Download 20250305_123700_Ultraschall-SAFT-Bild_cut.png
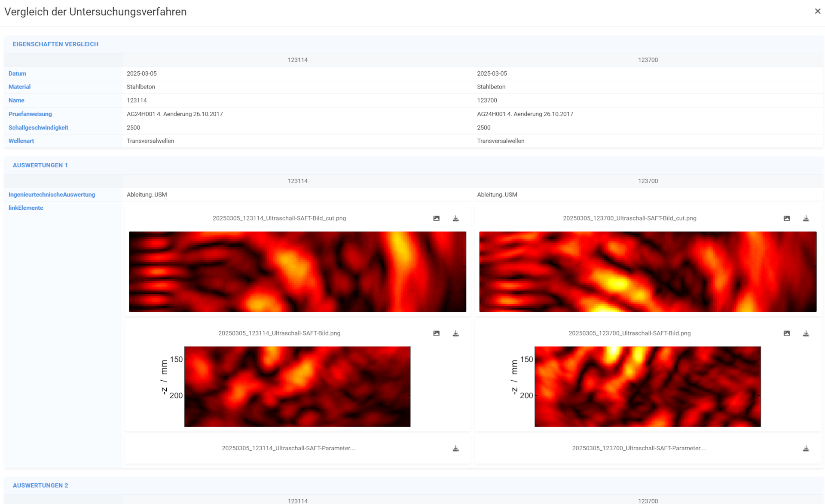 806,218
